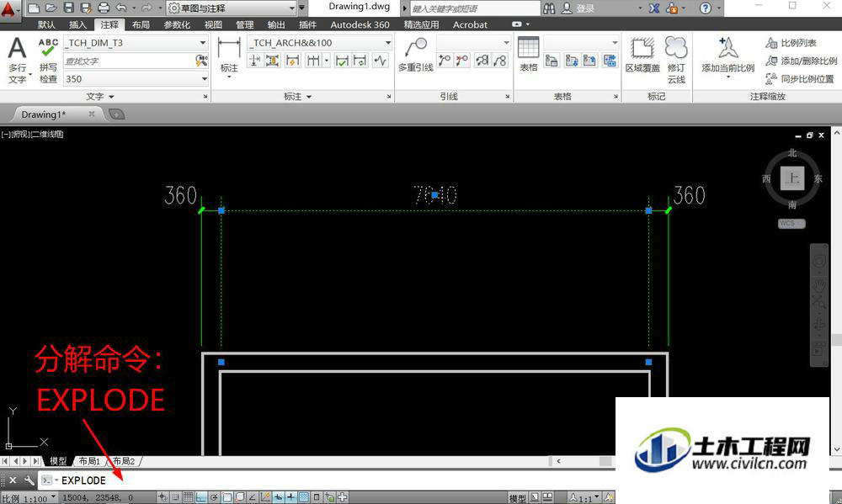Open the 比例 1:100 scale dropdown

click(29, 498)
